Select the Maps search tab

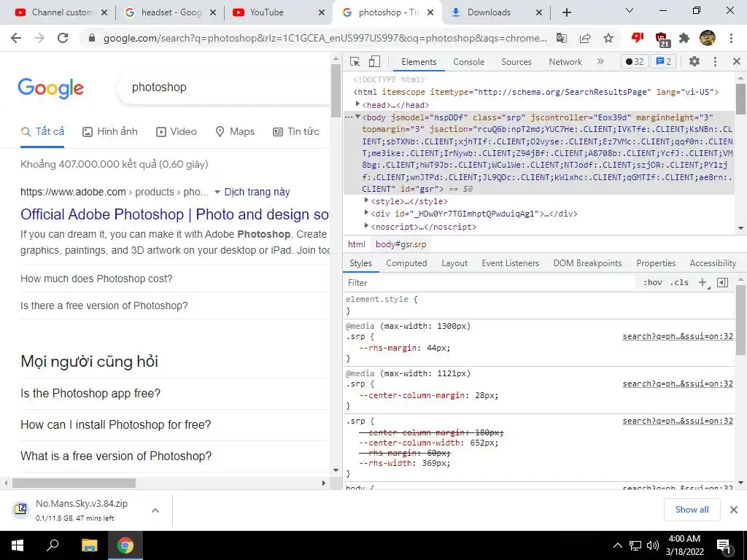(235, 132)
